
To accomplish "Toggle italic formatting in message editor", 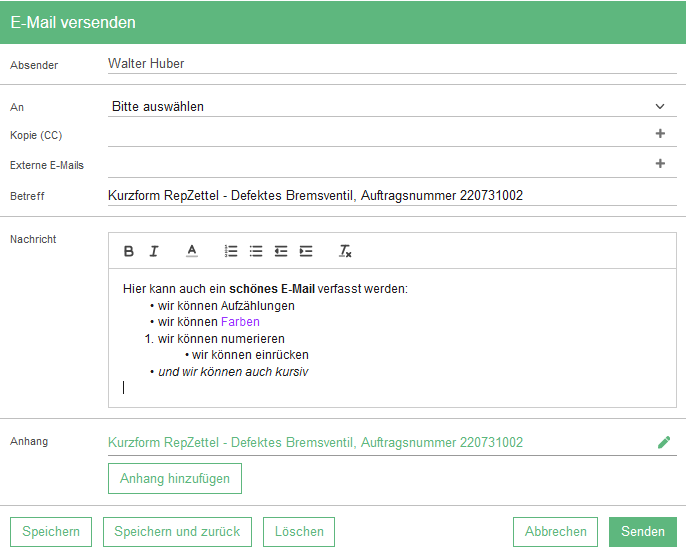I will (x=154, y=251).
